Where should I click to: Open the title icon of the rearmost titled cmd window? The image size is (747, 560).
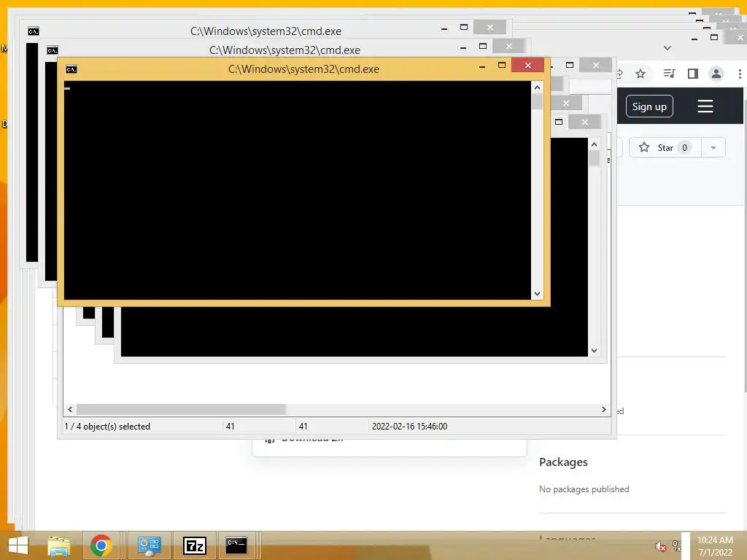tap(34, 31)
